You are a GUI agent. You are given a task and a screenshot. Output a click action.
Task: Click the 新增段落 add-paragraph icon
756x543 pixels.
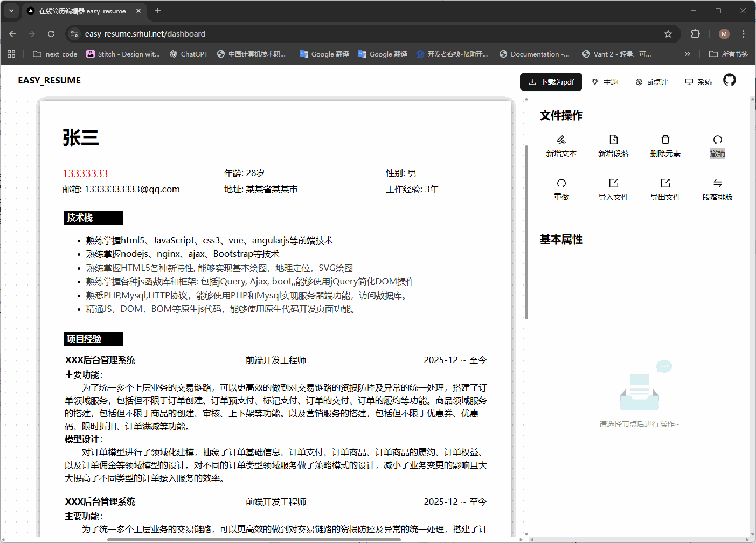(x=613, y=140)
